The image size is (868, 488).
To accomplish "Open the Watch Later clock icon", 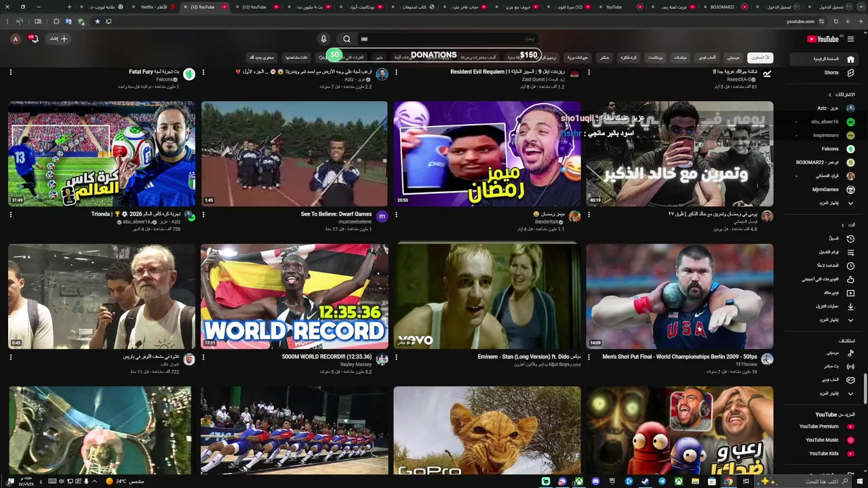I will (850, 266).
